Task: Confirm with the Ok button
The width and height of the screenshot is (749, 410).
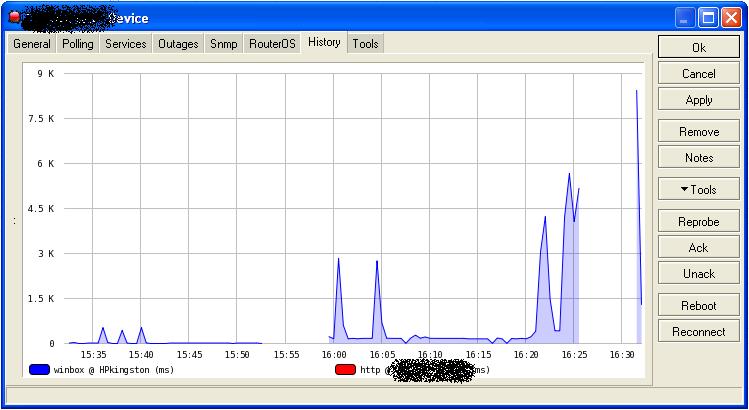Action: (699, 47)
